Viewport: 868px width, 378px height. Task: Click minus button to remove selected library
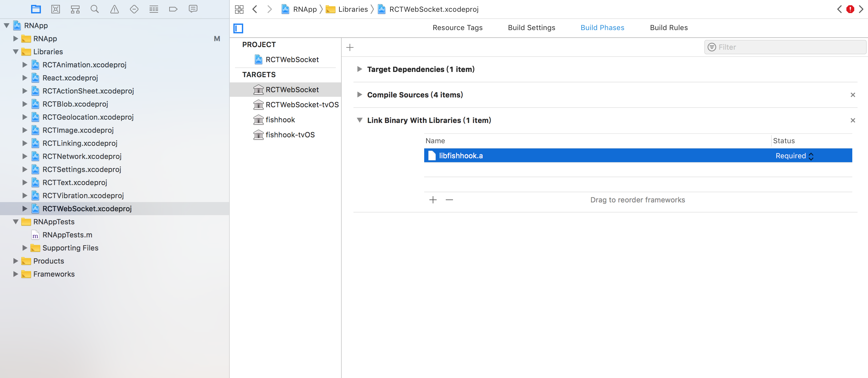[449, 200]
